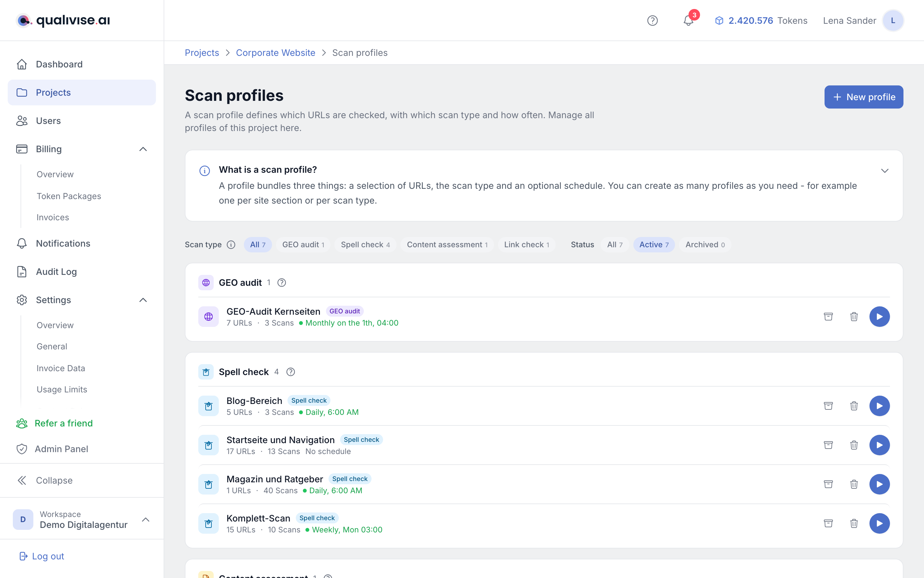
Task: Click the Spell check group help icon
Action: (291, 372)
